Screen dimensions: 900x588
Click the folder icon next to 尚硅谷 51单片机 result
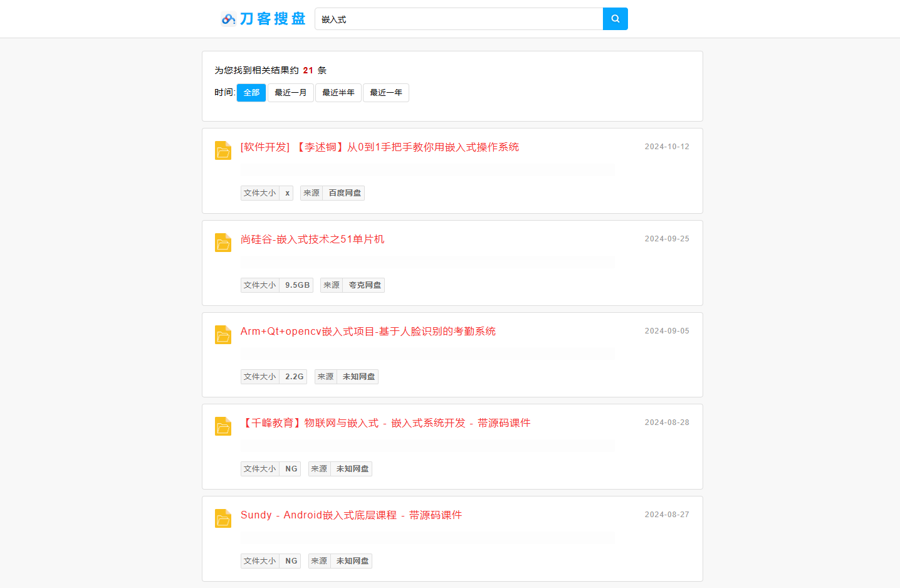click(223, 243)
